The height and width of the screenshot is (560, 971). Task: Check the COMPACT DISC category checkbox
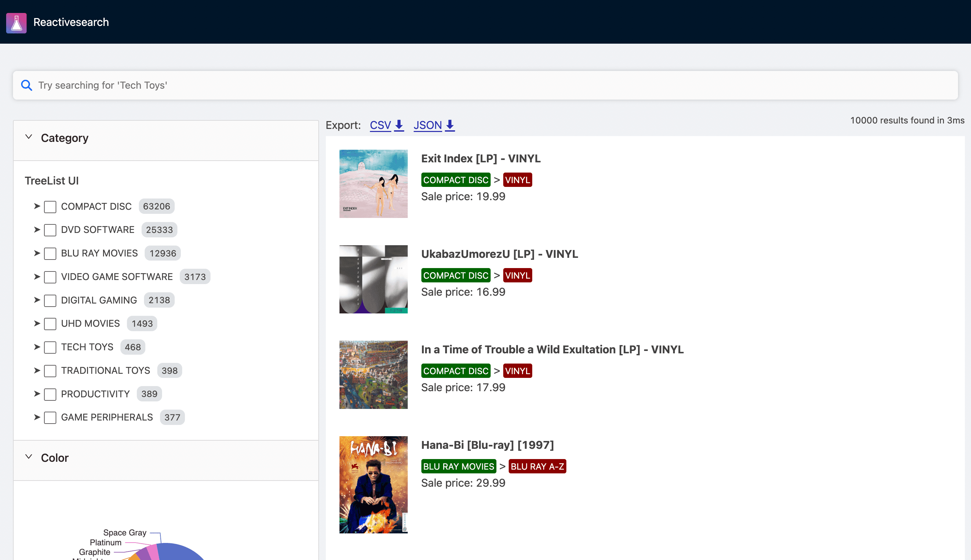pyautogui.click(x=50, y=207)
